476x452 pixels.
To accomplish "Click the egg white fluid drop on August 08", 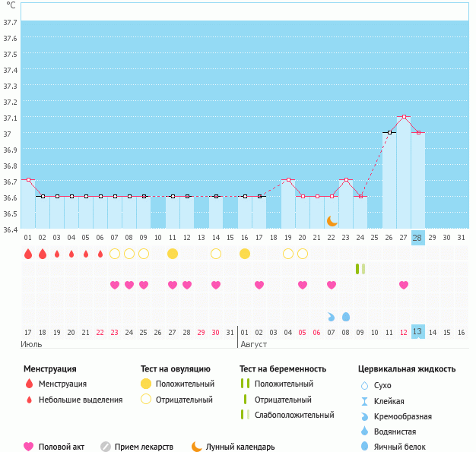I will tap(346, 316).
